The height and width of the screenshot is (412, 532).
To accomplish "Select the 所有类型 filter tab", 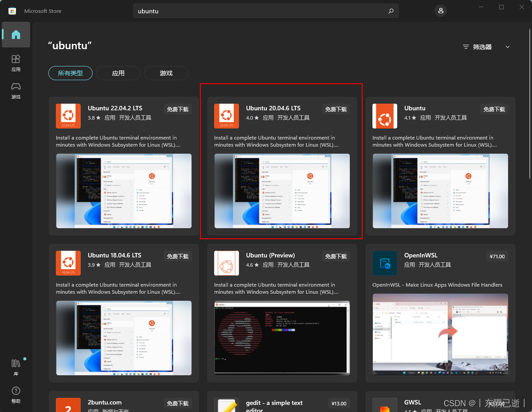I will [x=70, y=73].
